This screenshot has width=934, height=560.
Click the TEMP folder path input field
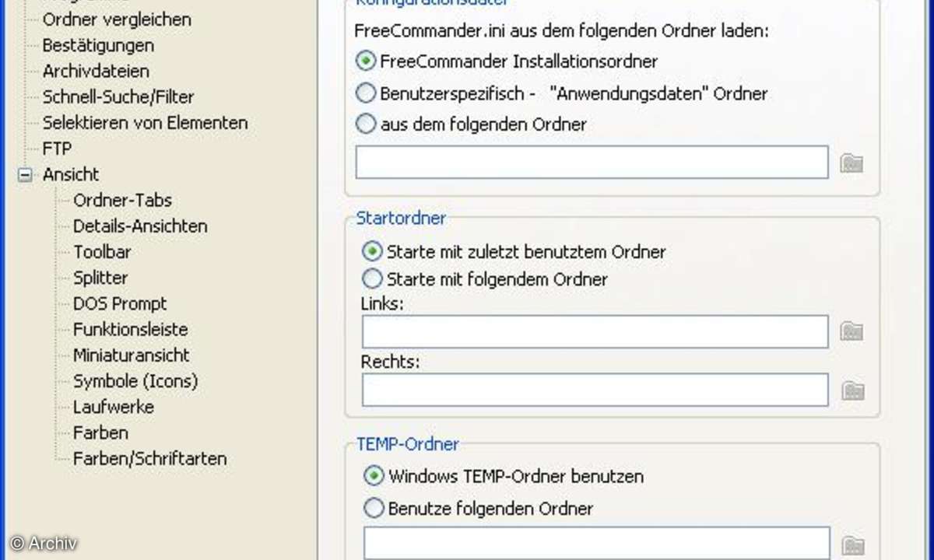tap(596, 543)
